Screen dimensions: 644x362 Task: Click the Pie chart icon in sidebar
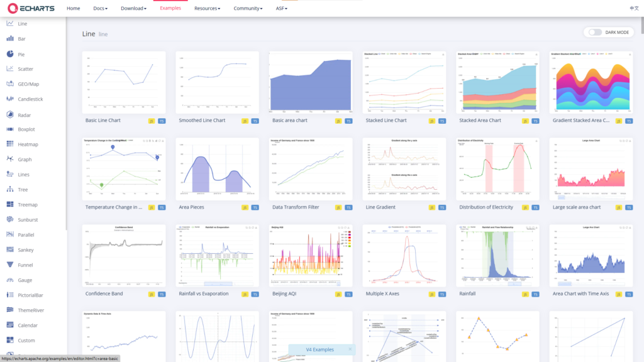click(10, 54)
